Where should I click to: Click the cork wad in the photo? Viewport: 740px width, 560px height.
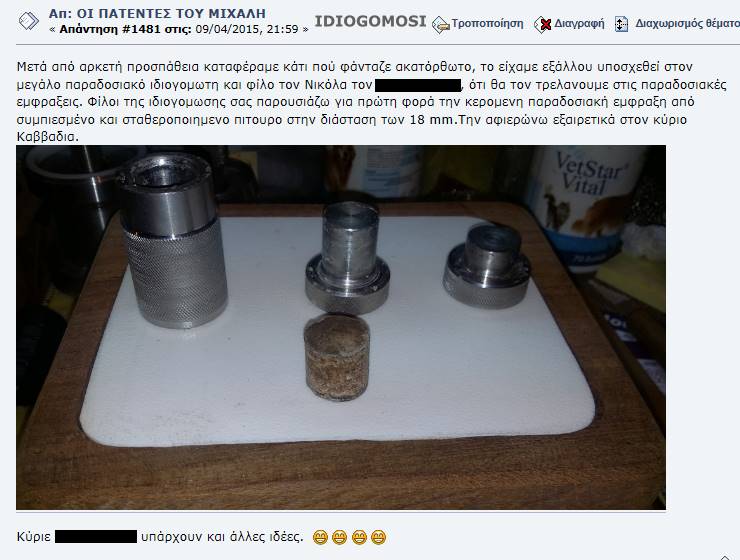tap(336, 358)
